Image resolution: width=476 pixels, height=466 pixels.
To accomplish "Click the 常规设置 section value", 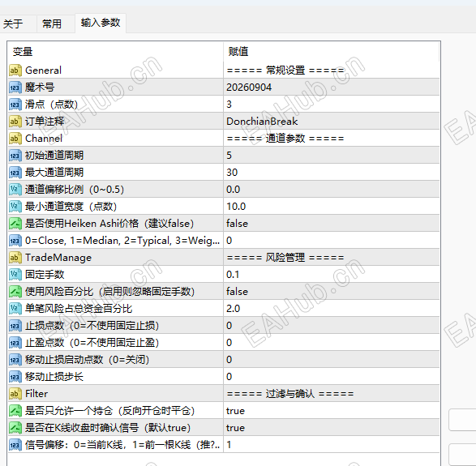I will (x=285, y=71).
